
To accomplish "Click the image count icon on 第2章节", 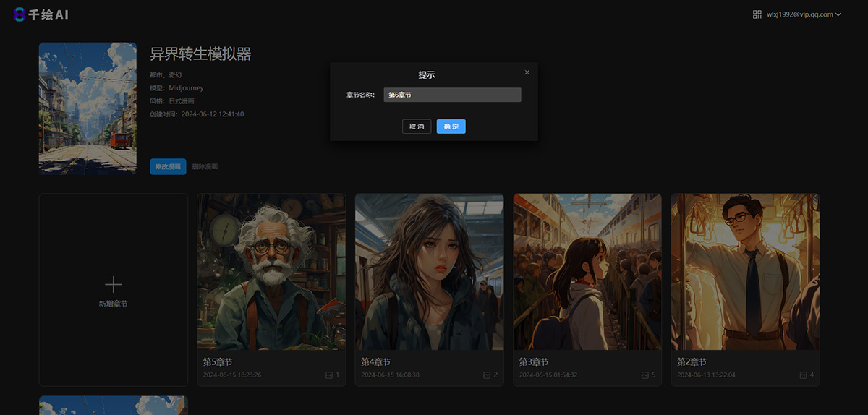I will pyautogui.click(x=803, y=375).
